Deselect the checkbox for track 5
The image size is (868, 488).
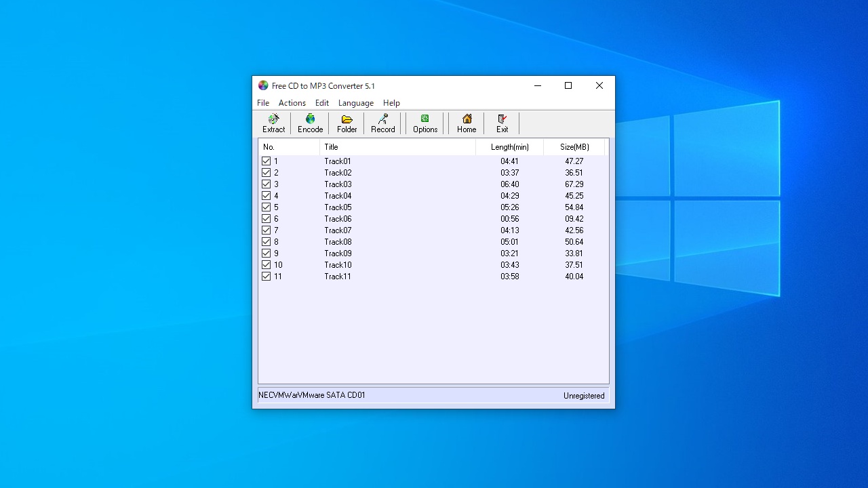tap(266, 207)
